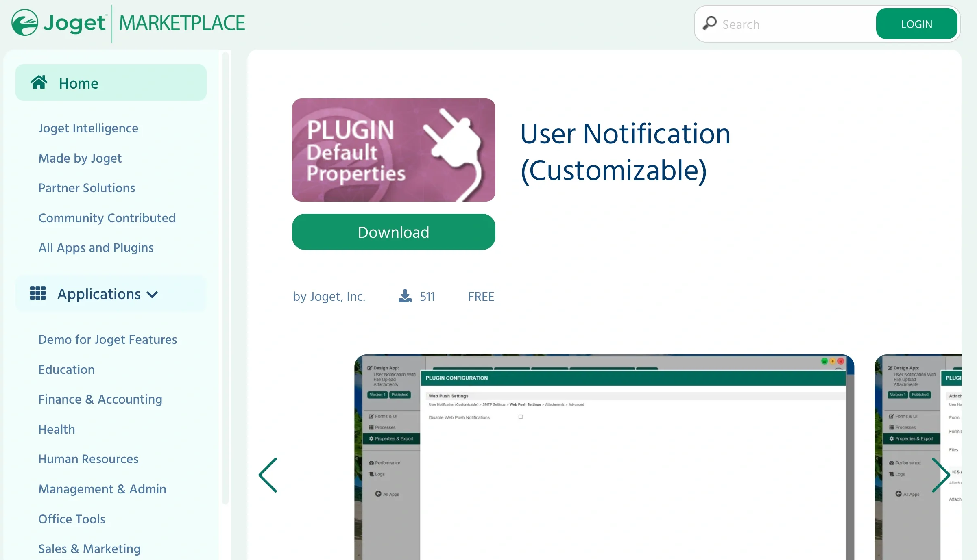977x560 pixels.
Task: Click the search magnifier icon
Action: click(x=709, y=24)
